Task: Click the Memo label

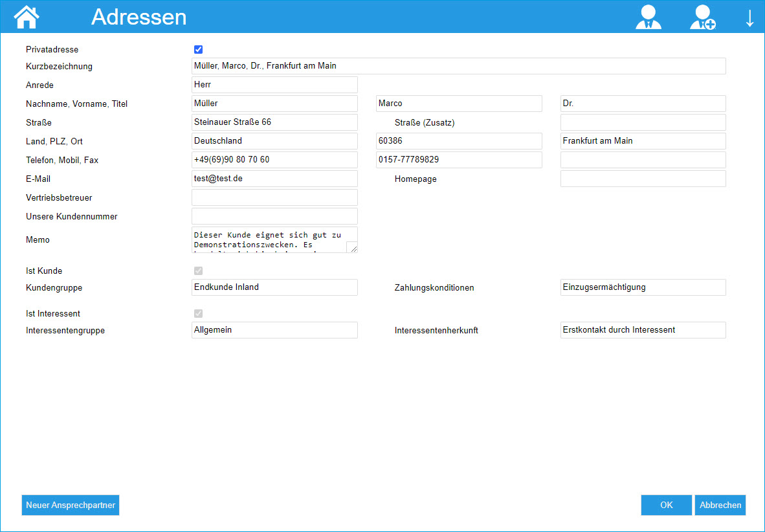Action: 38,239
